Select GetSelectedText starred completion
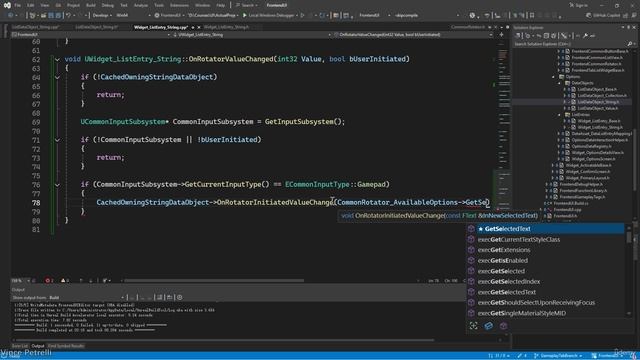The width and height of the screenshot is (640, 360). 545,229
